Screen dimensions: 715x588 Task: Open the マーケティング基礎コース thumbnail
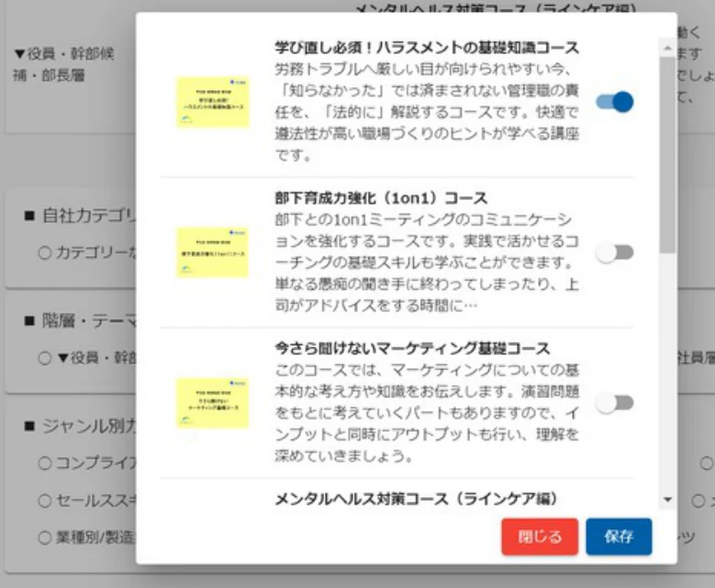(213, 403)
